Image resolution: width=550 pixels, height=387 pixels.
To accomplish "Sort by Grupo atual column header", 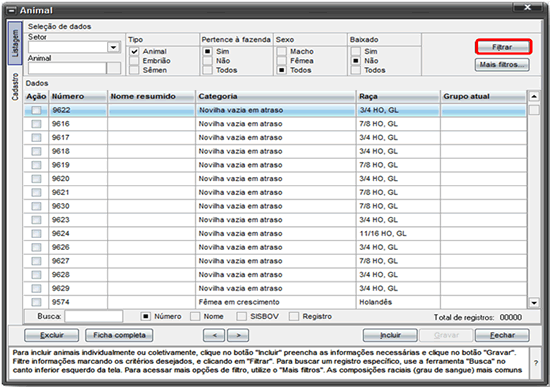I will point(484,96).
